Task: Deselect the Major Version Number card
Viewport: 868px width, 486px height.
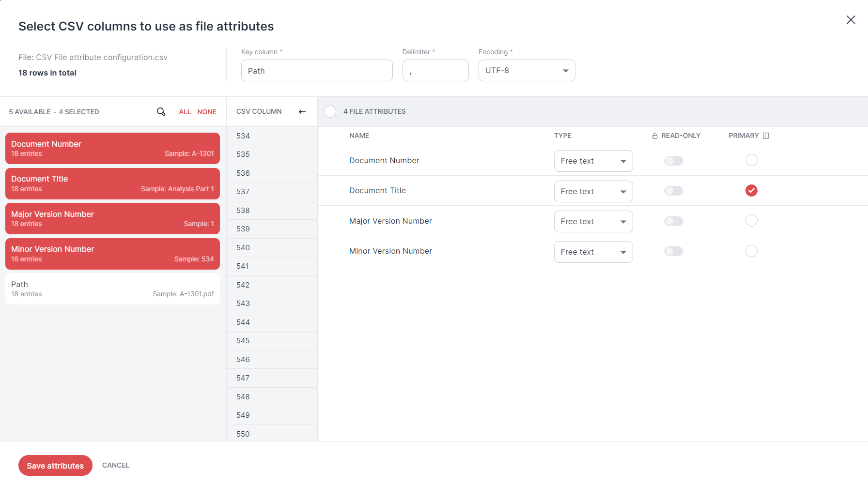Action: pos(112,218)
